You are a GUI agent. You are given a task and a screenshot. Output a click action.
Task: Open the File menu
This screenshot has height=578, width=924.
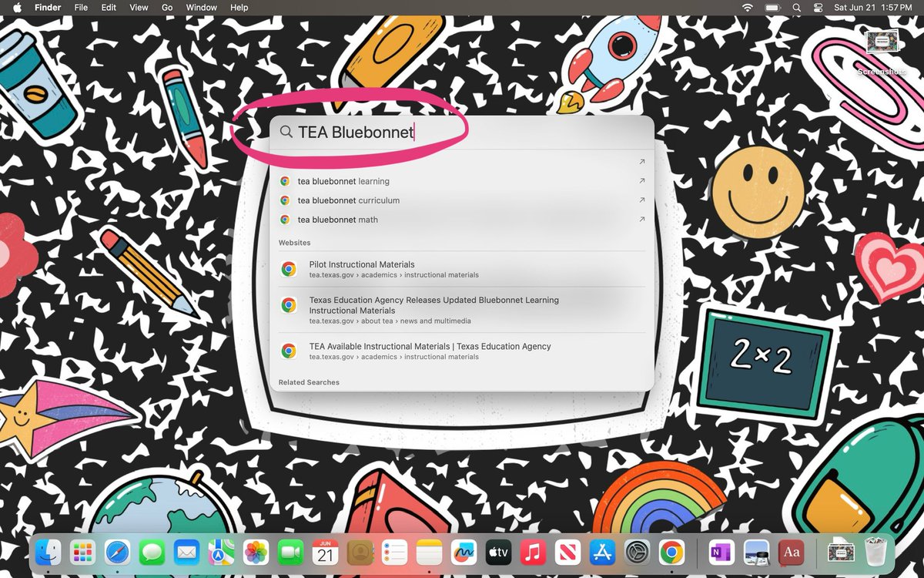point(81,7)
